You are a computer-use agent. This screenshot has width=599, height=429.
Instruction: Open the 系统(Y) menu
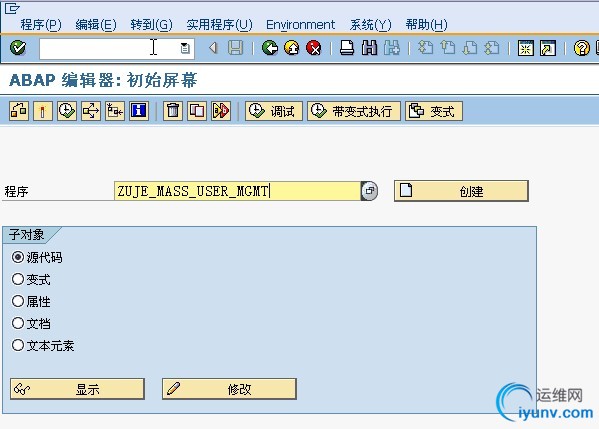[371, 25]
